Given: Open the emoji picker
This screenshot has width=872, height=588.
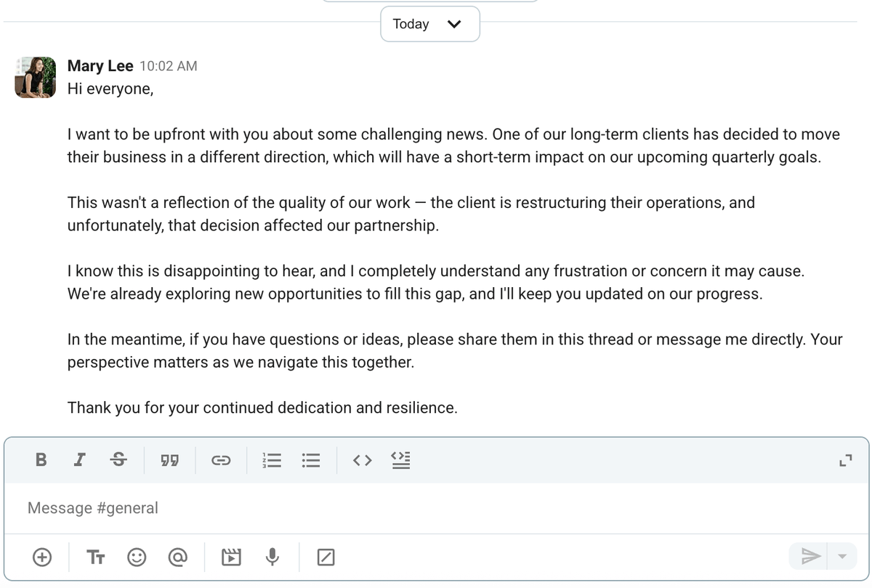Looking at the screenshot, I should (137, 557).
